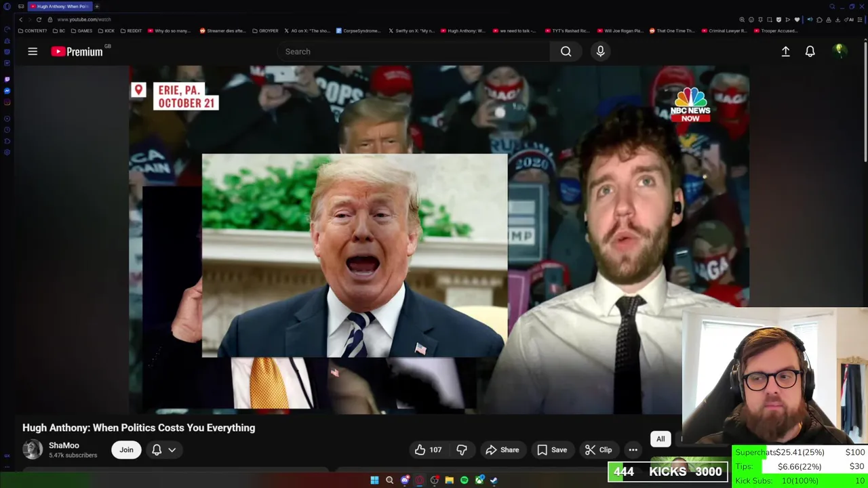Screen dimensions: 868x488
Task: Share the Hugh Anthony video
Action: [502, 450]
